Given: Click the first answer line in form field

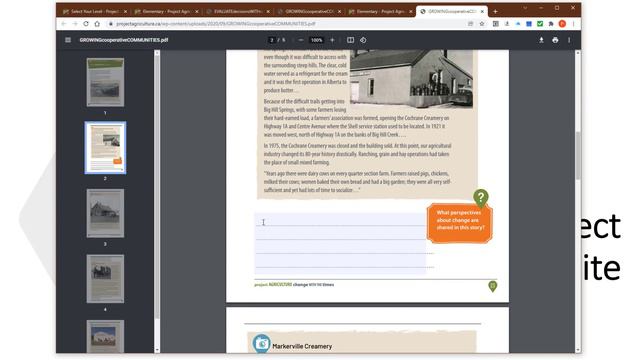Looking at the screenshot, I should point(340,220).
